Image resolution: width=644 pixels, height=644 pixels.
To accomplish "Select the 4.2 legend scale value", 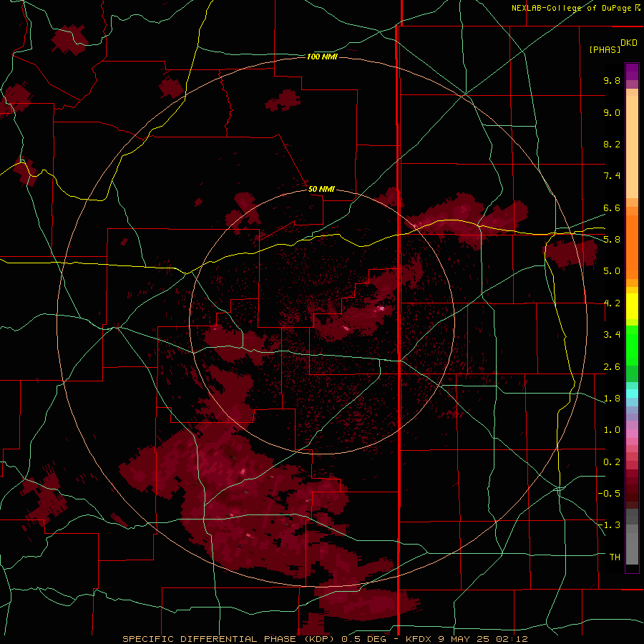I will coord(612,303).
